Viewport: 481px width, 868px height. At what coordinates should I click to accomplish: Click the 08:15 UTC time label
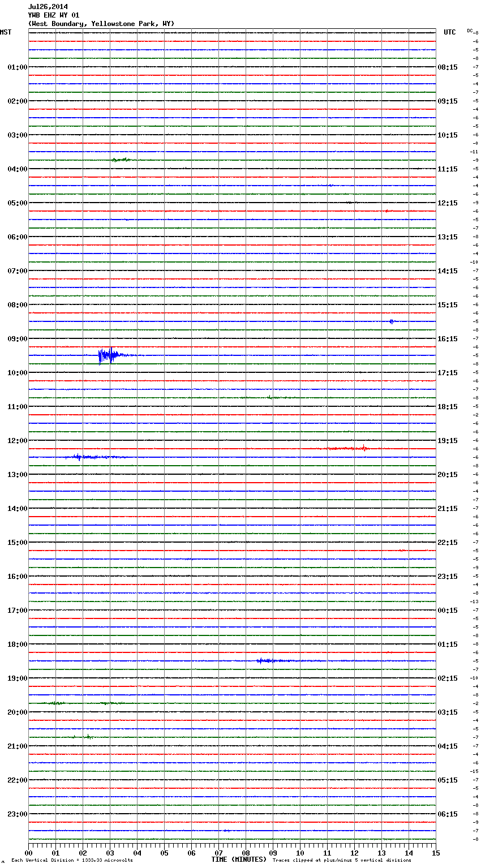tap(448, 67)
